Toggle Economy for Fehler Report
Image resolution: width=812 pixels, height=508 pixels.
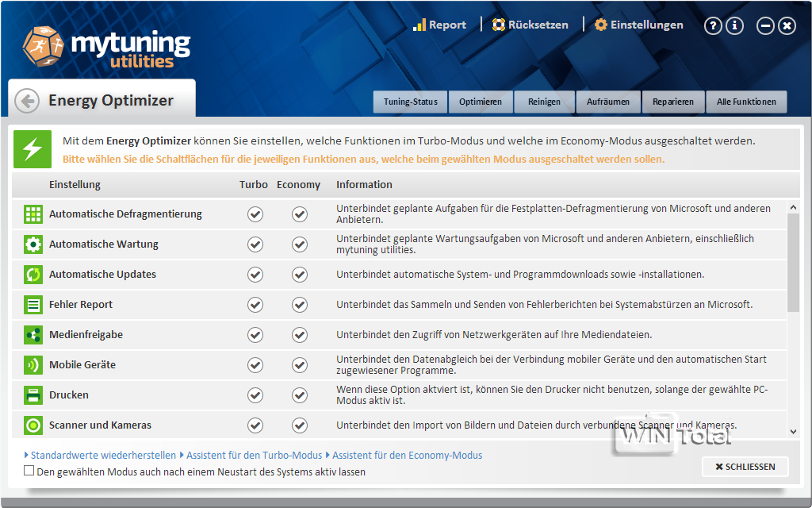tap(299, 305)
